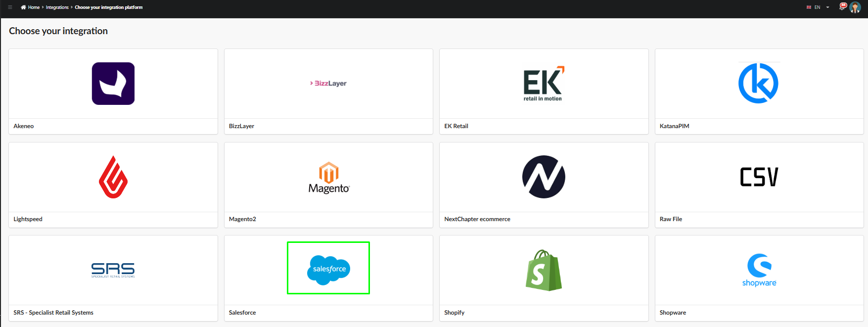Click the KatanaPIM card label
The height and width of the screenshot is (327, 868).
(675, 126)
